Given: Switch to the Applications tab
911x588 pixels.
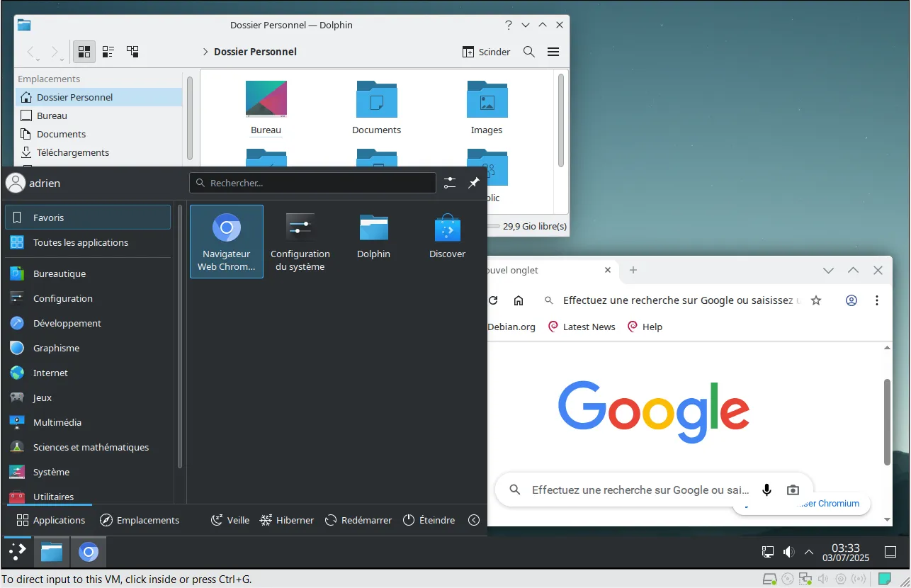Looking at the screenshot, I should [50, 520].
